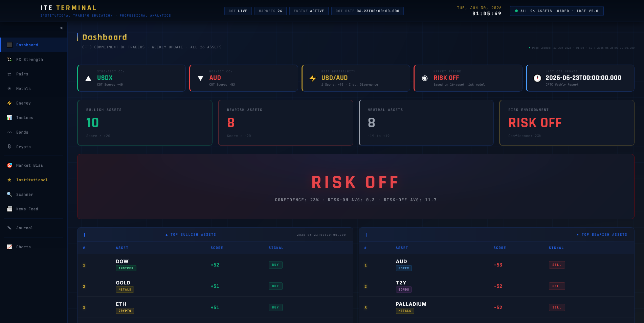Click the Energy lightning icon
644x323 pixels.
point(9,103)
